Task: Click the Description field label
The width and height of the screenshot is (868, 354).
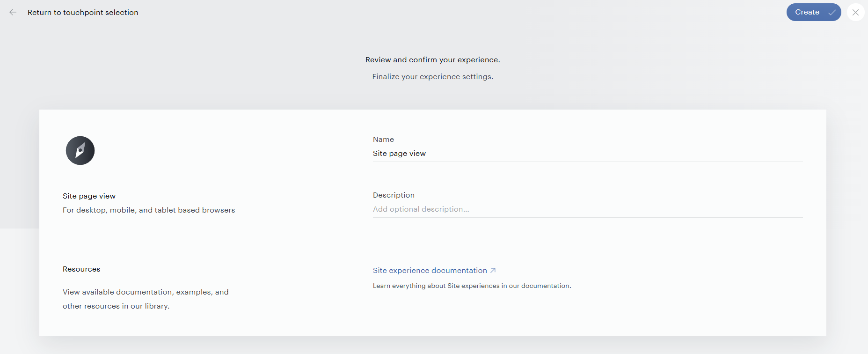Action: point(394,195)
